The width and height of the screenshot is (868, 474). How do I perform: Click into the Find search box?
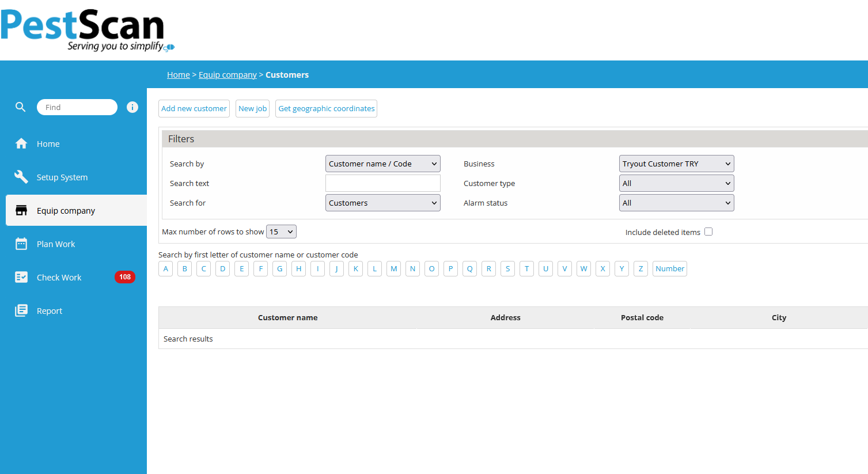point(77,107)
